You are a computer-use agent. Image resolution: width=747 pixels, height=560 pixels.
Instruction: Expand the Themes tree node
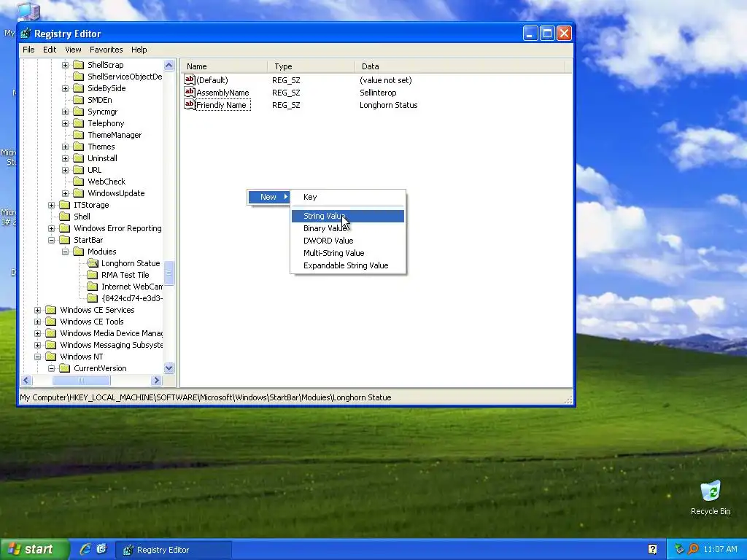pyautogui.click(x=65, y=147)
